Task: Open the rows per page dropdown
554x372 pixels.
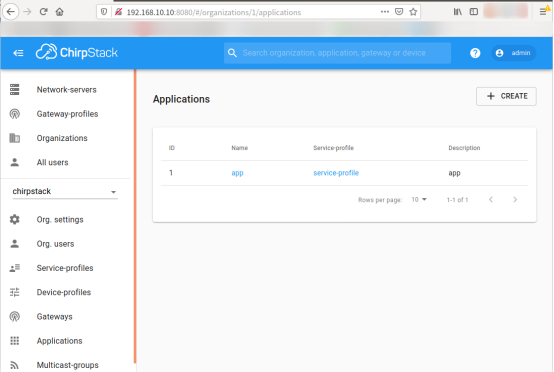Action: point(419,200)
